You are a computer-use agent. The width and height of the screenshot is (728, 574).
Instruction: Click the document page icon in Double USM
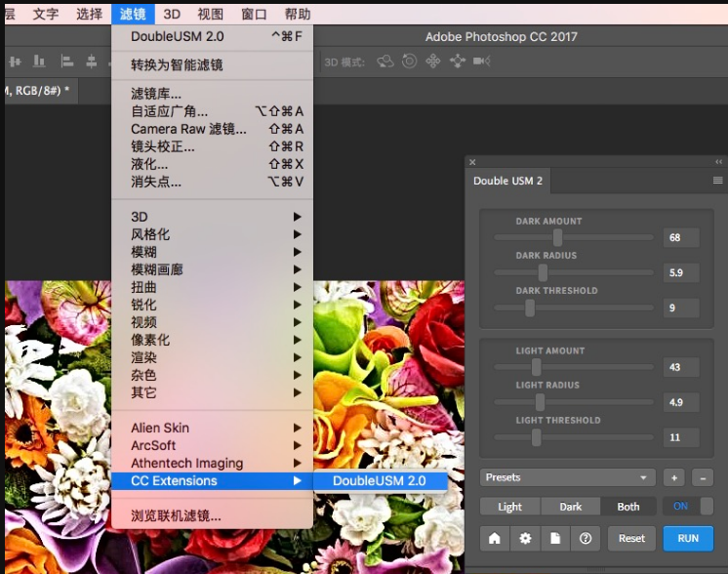click(554, 538)
